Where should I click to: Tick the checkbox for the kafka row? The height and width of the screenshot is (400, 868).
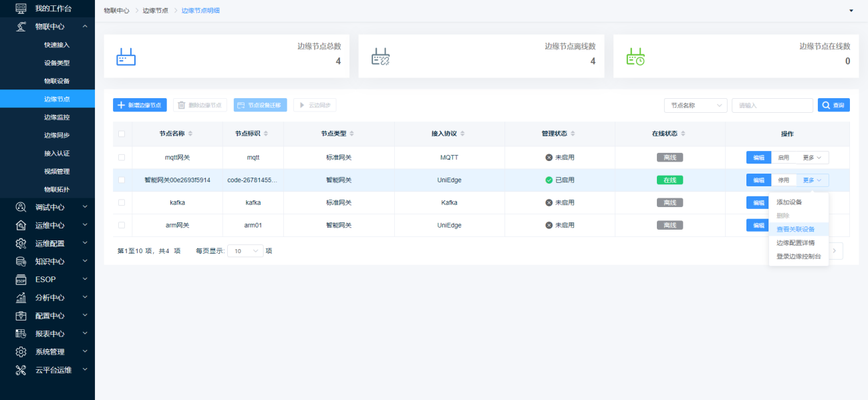(122, 202)
